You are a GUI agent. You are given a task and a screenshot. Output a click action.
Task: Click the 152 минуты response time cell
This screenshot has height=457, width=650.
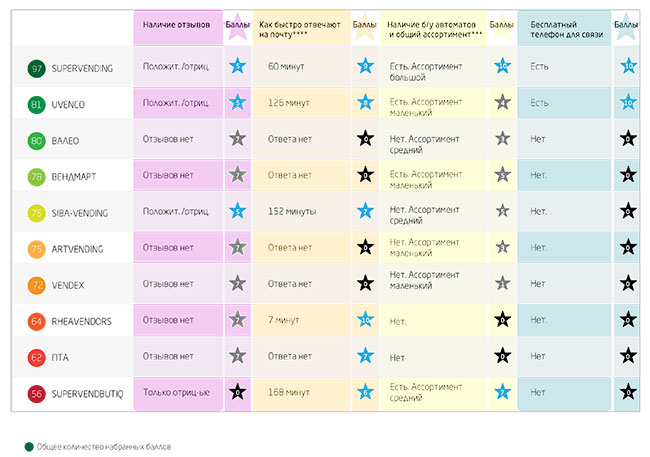292,212
